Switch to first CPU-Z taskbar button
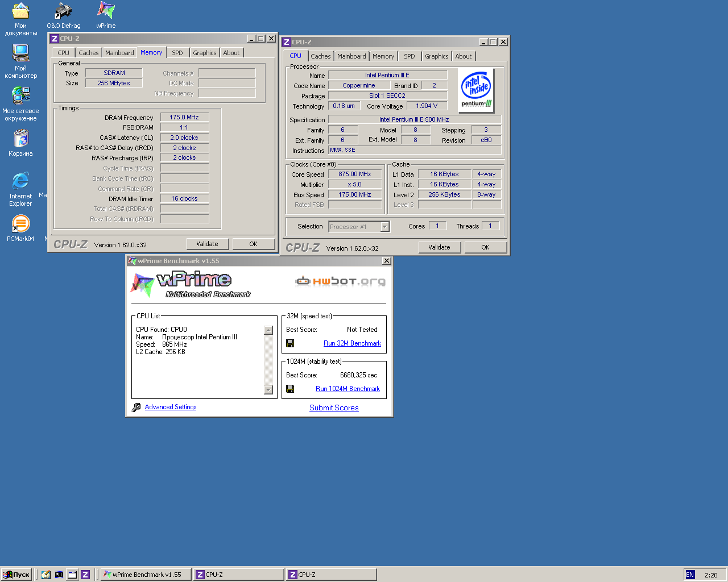The image size is (728, 582). [x=238, y=575]
